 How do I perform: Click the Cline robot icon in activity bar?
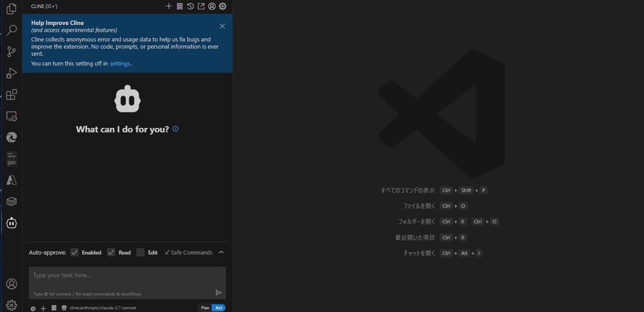click(12, 222)
